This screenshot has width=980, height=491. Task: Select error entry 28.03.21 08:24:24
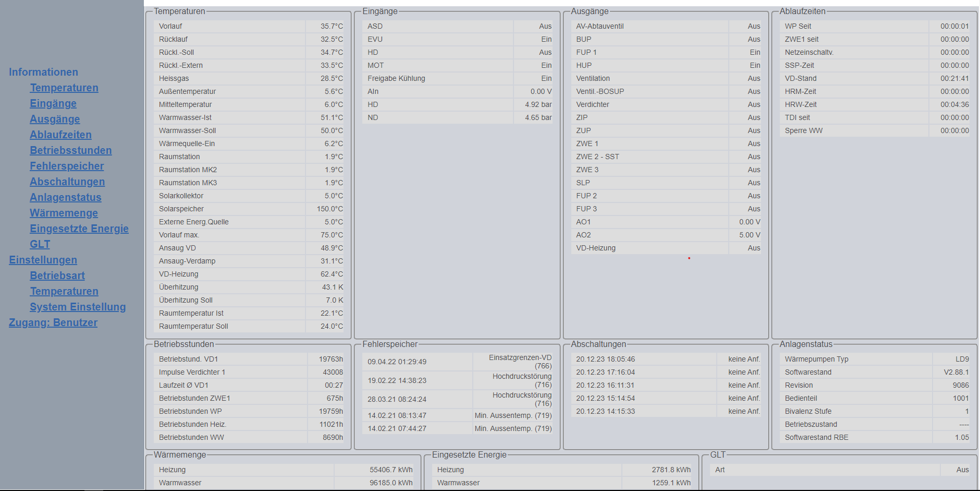click(x=397, y=399)
